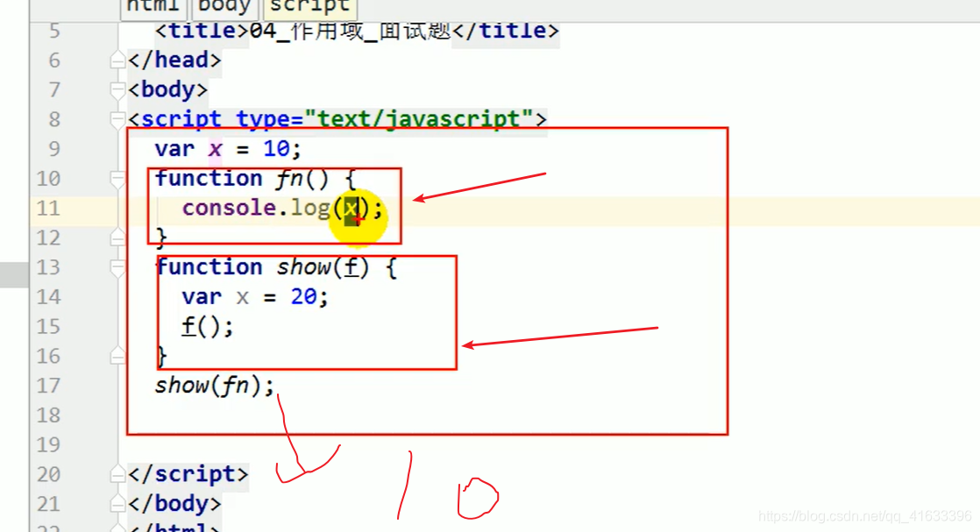980x532 pixels.
Task: Select the script breadcrumb tab
Action: (310, 8)
